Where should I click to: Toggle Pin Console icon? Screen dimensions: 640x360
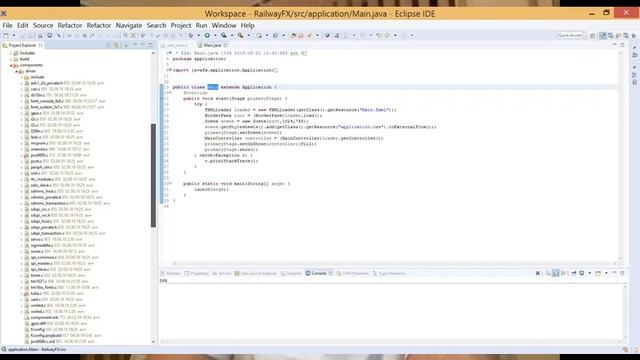click(x=573, y=273)
